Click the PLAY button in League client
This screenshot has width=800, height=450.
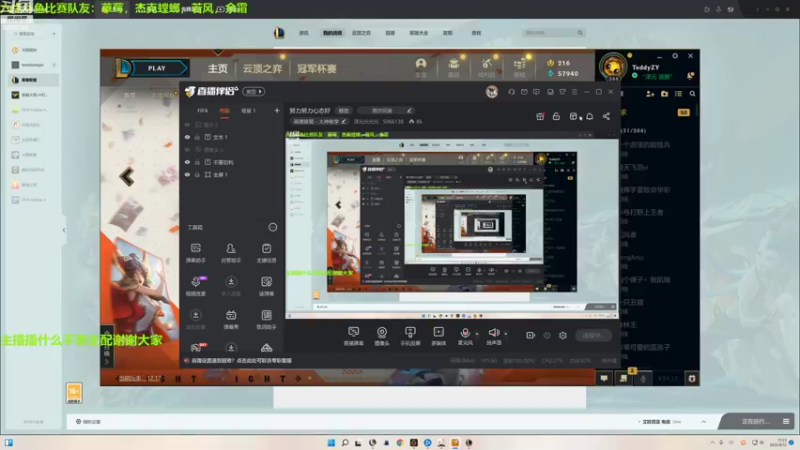(158, 68)
